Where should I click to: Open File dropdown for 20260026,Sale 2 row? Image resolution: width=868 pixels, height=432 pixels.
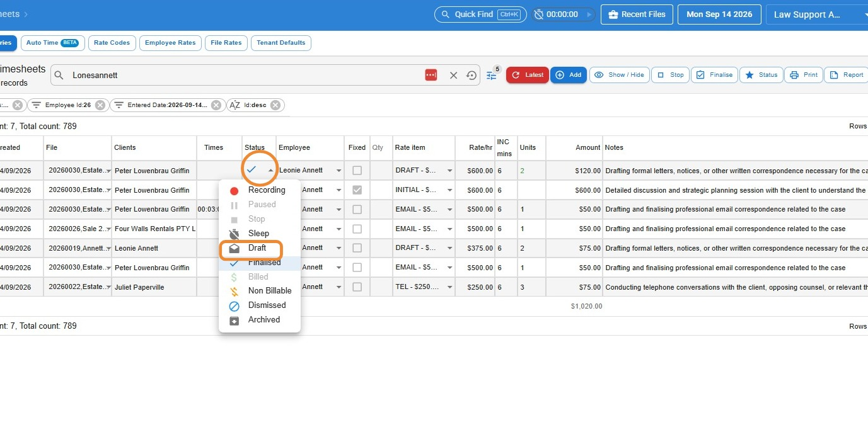(109, 229)
